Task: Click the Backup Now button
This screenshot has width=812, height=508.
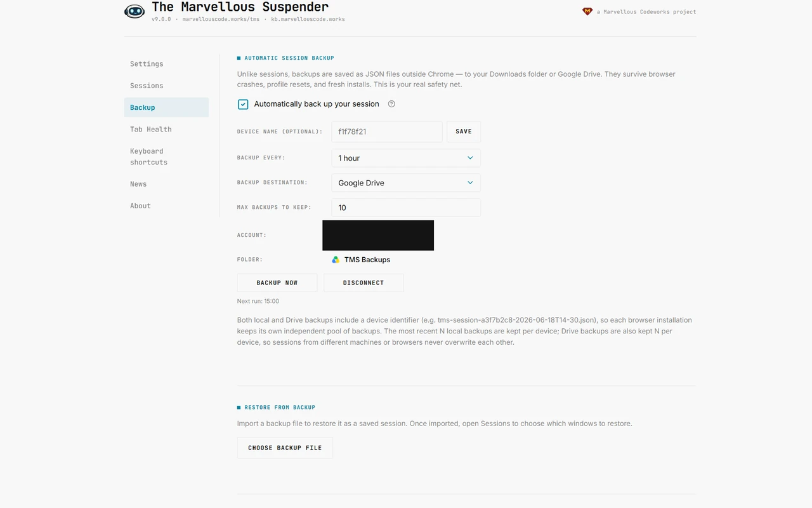Action: click(277, 283)
